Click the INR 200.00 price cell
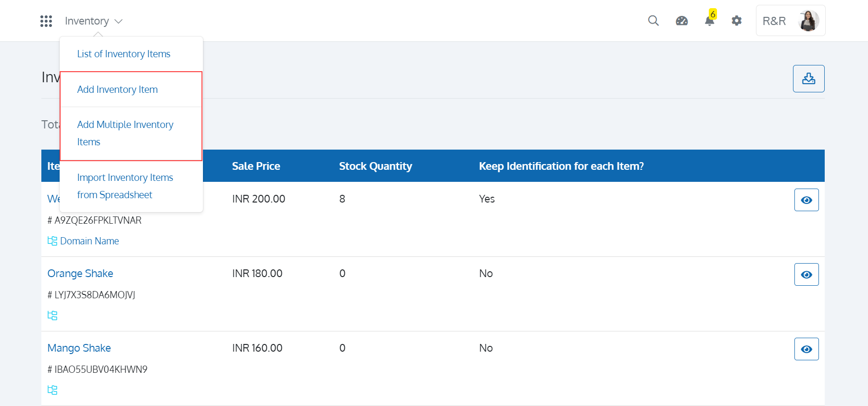The image size is (868, 406). coord(259,199)
